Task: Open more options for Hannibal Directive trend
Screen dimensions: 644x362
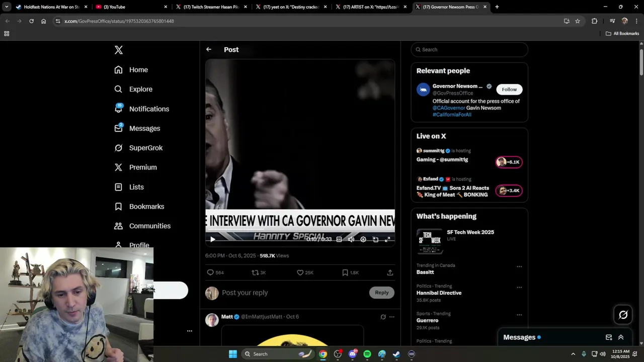Action: pyautogui.click(x=519, y=288)
